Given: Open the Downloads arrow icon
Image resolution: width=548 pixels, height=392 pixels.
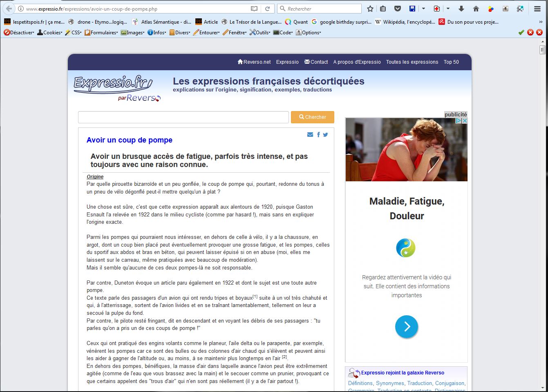Looking at the screenshot, I should click(x=461, y=9).
